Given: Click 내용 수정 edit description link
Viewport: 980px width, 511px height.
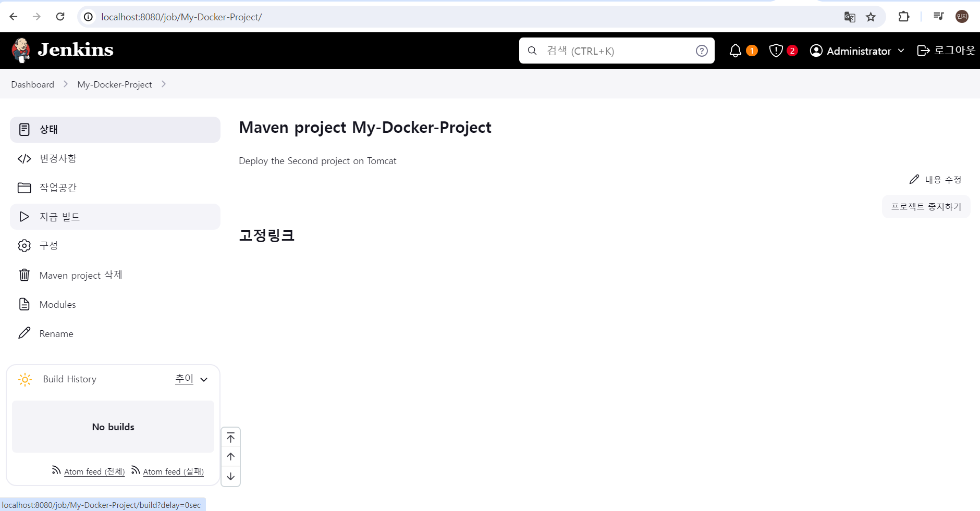Looking at the screenshot, I should tap(935, 179).
